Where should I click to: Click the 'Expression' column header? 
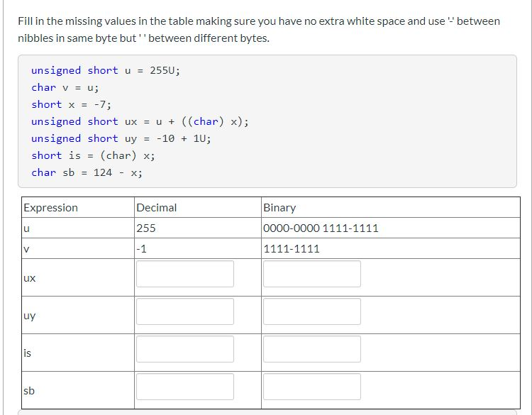click(50, 207)
